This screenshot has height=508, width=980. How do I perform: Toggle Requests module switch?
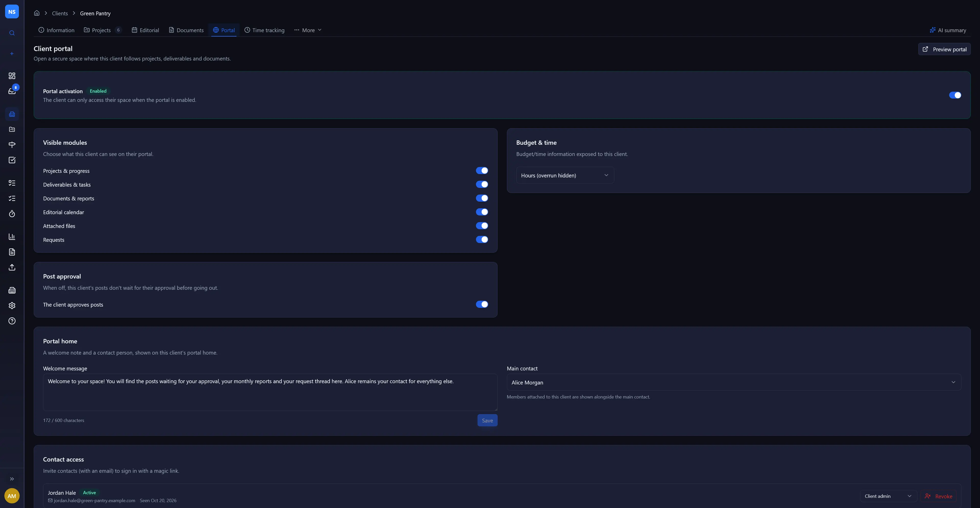point(482,239)
